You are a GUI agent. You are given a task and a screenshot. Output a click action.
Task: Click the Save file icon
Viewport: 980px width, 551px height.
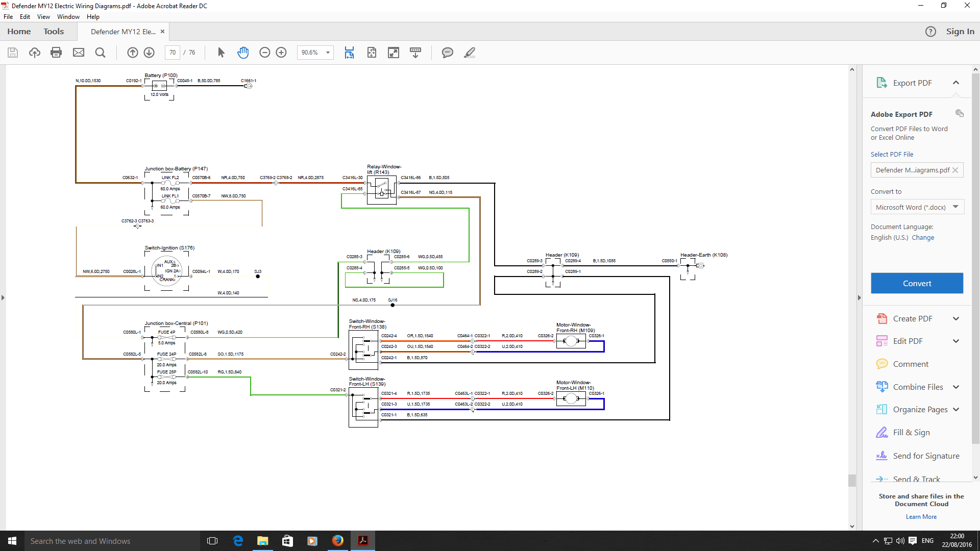pyautogui.click(x=13, y=53)
